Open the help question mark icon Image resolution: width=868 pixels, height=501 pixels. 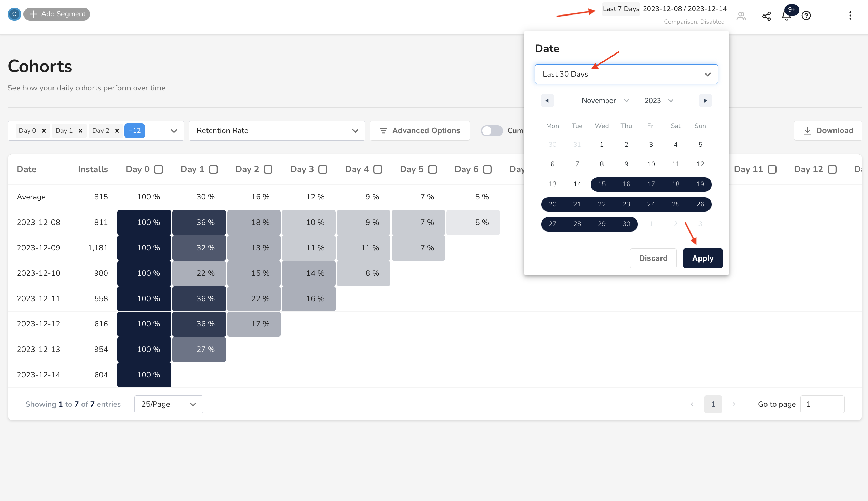806,16
